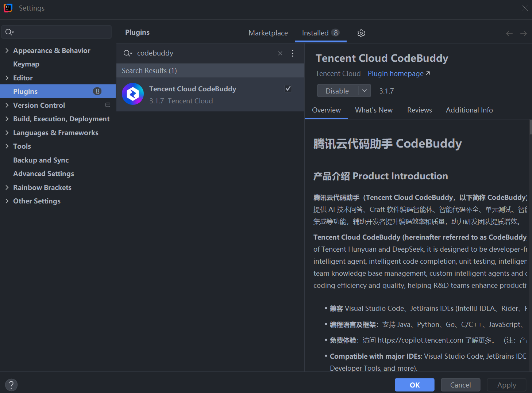Open the Disable button dropdown arrow

pos(365,91)
